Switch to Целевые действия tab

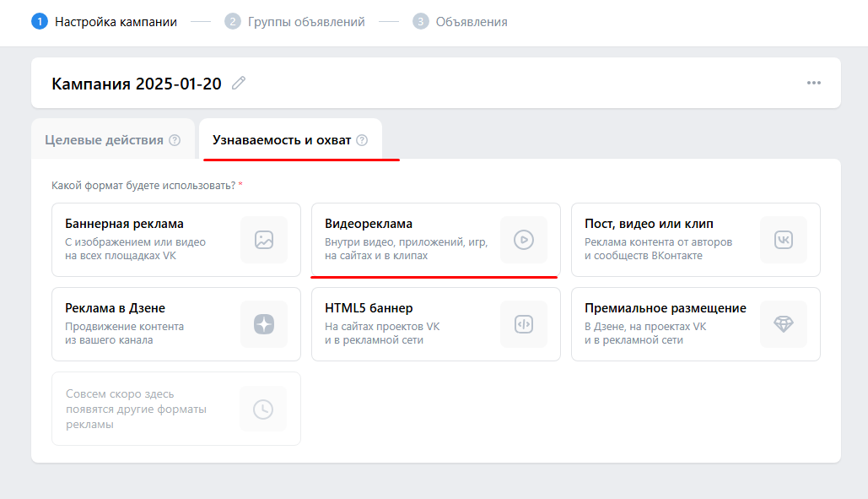pyautogui.click(x=113, y=139)
